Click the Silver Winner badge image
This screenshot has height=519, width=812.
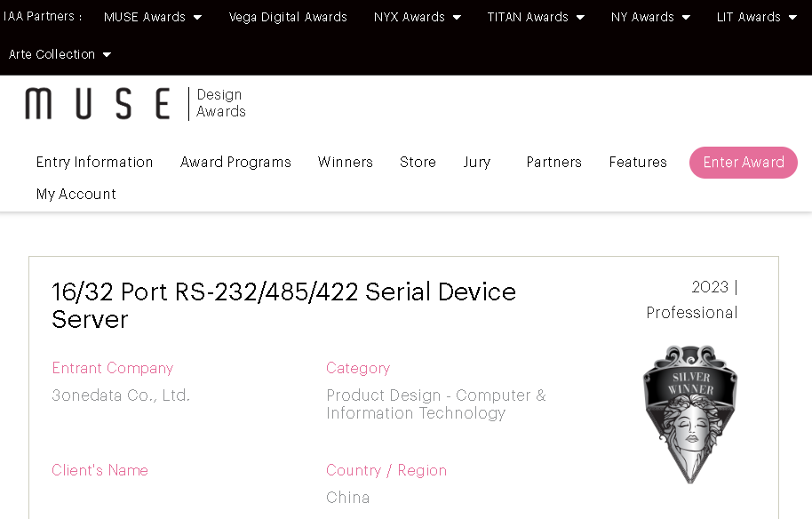[690, 413]
